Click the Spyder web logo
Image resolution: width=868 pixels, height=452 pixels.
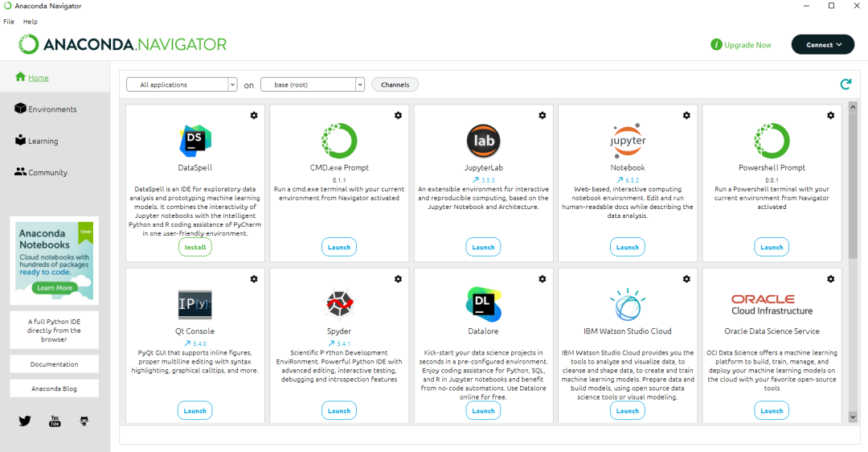[339, 304]
